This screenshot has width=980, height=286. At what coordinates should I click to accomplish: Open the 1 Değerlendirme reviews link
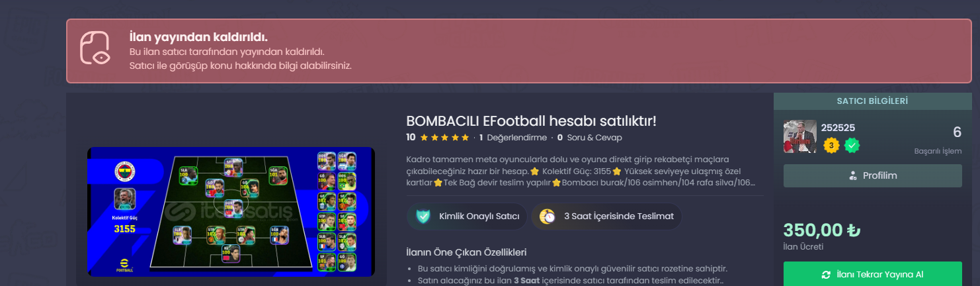(513, 138)
